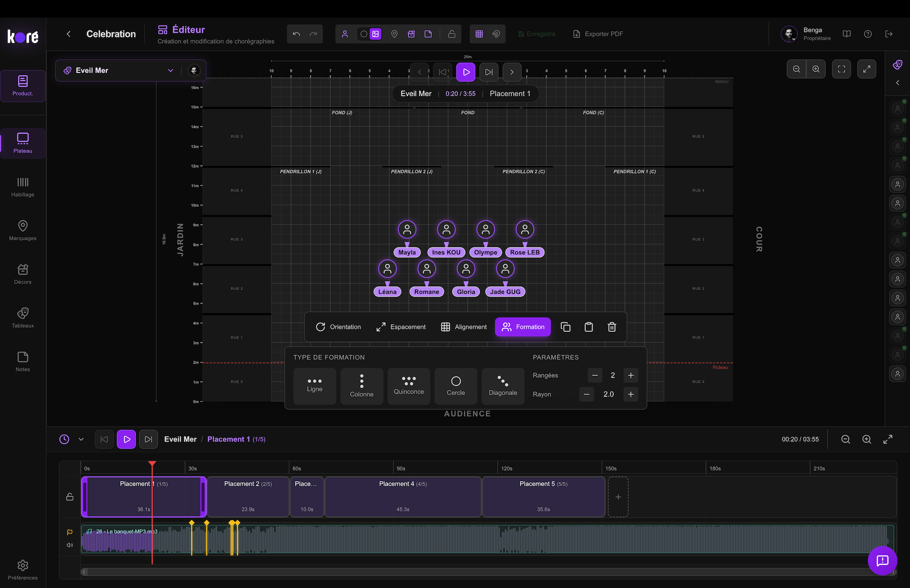
Task: Click the undo arrow in toolbar
Action: click(296, 34)
